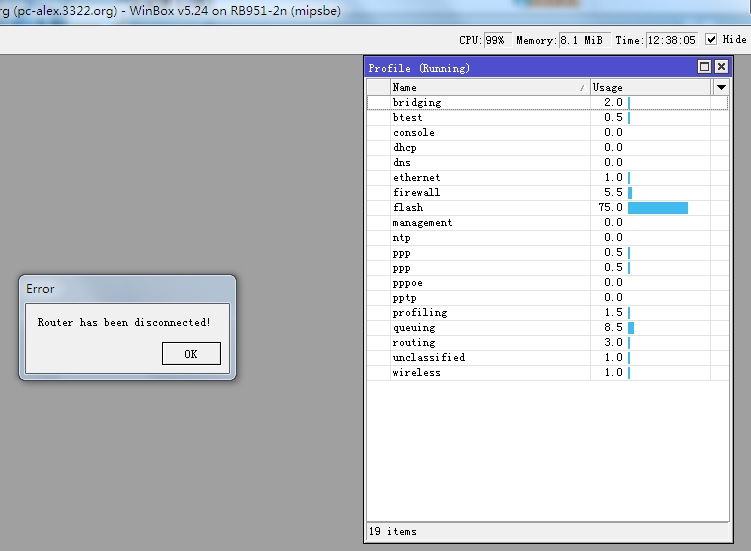Viewport: 751px width, 551px height.
Task: Click the Time field showing 12:38:05
Action: (671, 40)
